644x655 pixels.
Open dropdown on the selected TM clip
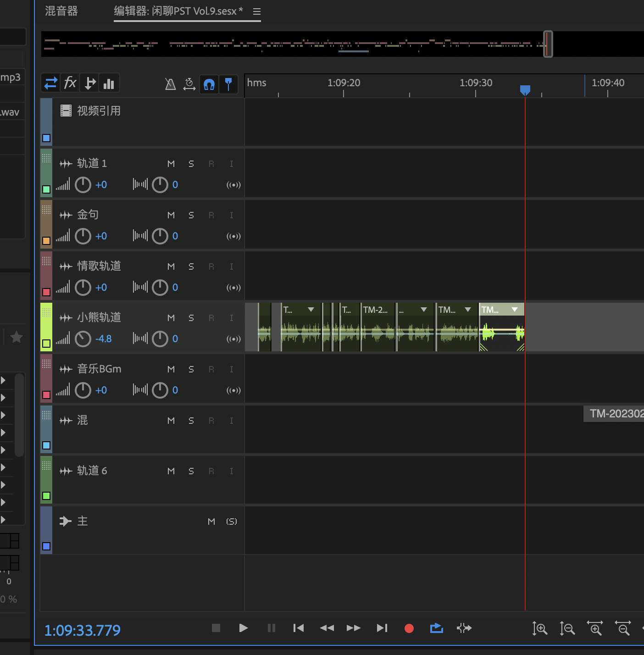click(515, 310)
